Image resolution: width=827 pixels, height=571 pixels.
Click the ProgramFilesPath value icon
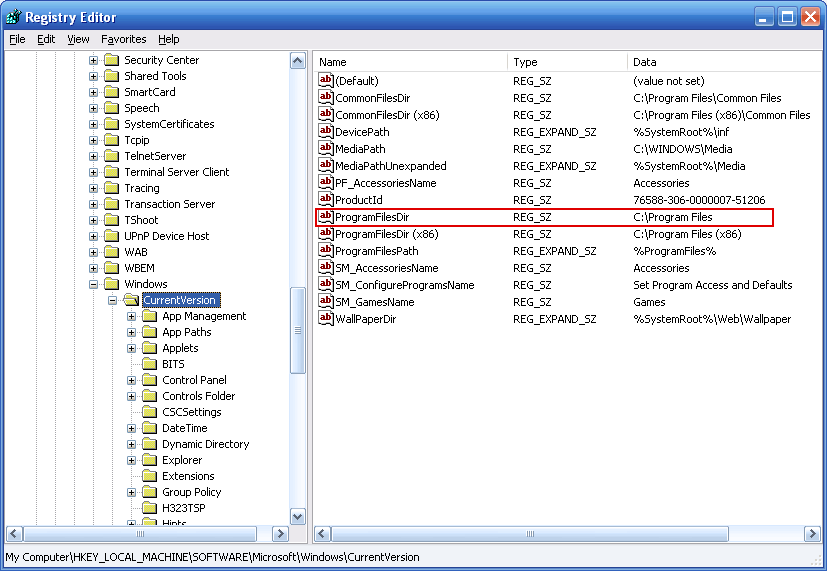pyautogui.click(x=326, y=250)
